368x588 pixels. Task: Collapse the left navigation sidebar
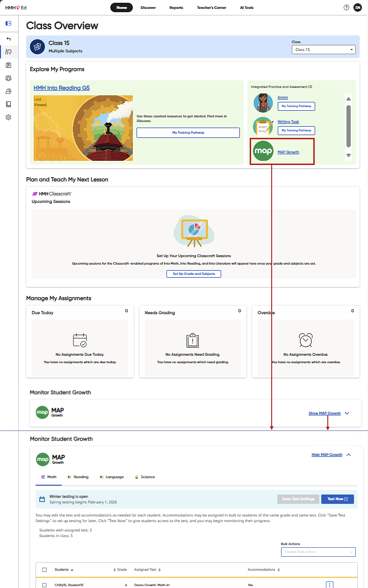[8, 23]
